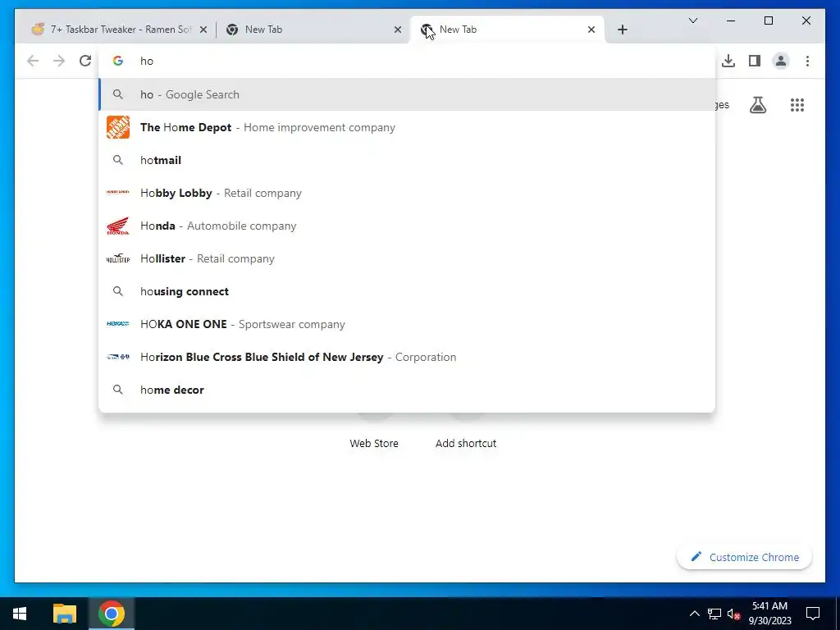Open a new tab with plus button

click(622, 30)
